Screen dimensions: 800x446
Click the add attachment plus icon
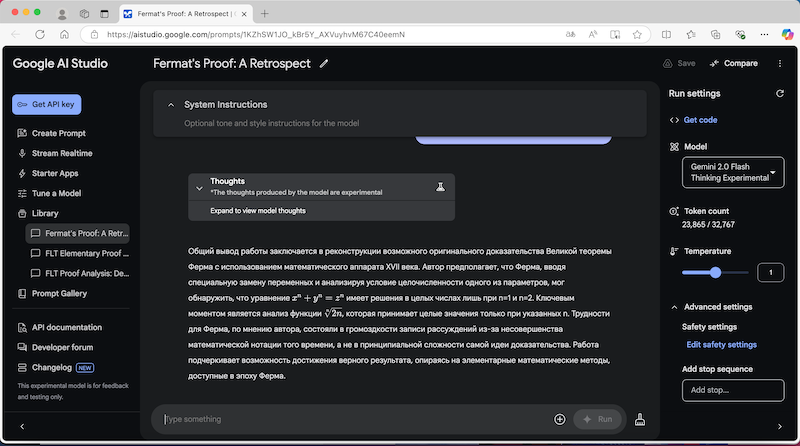pos(560,419)
